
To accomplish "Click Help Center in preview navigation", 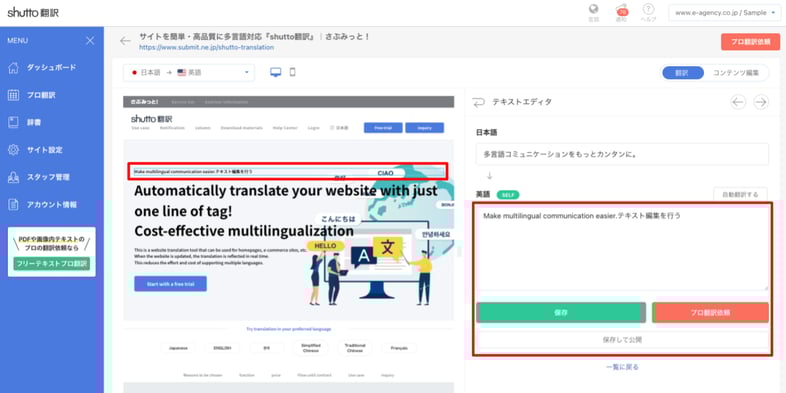I will 285,128.
